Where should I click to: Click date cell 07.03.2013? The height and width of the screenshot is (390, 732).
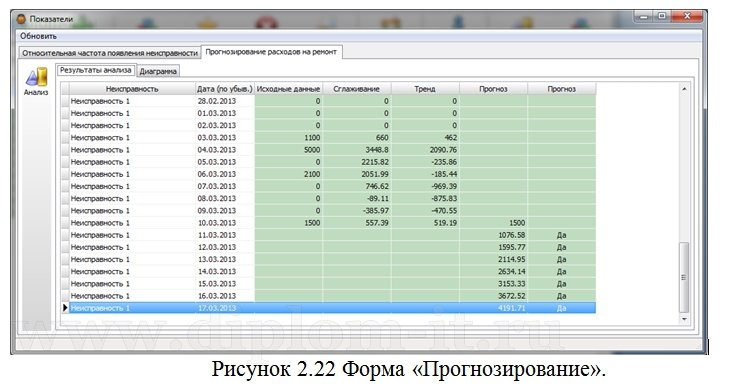point(217,186)
